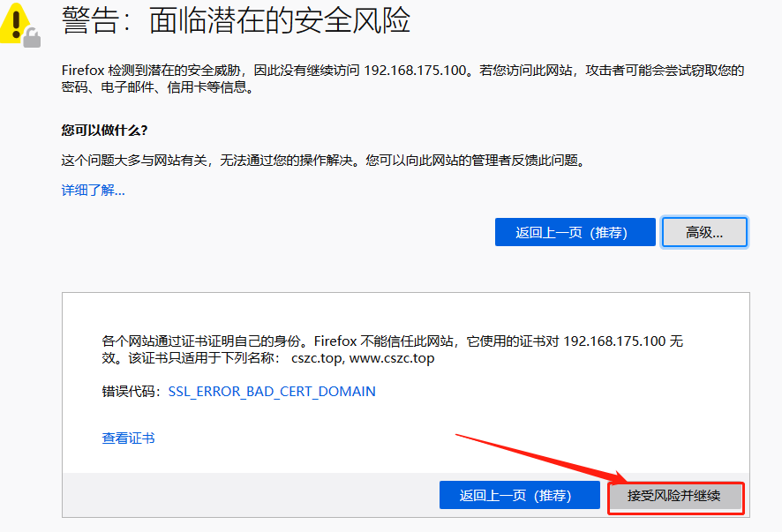Click the 错误代码 label

coord(132,392)
